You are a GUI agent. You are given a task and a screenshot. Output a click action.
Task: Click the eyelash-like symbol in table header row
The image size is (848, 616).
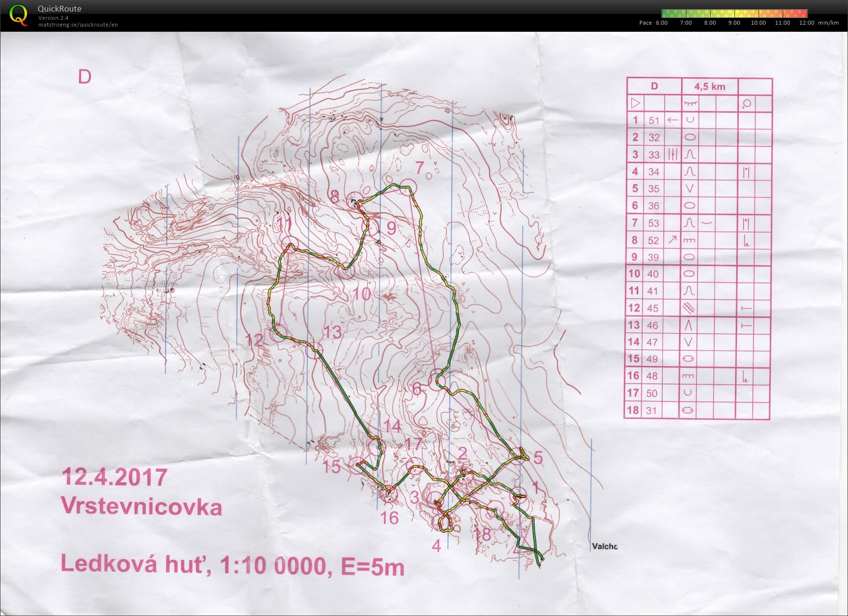coord(690,103)
